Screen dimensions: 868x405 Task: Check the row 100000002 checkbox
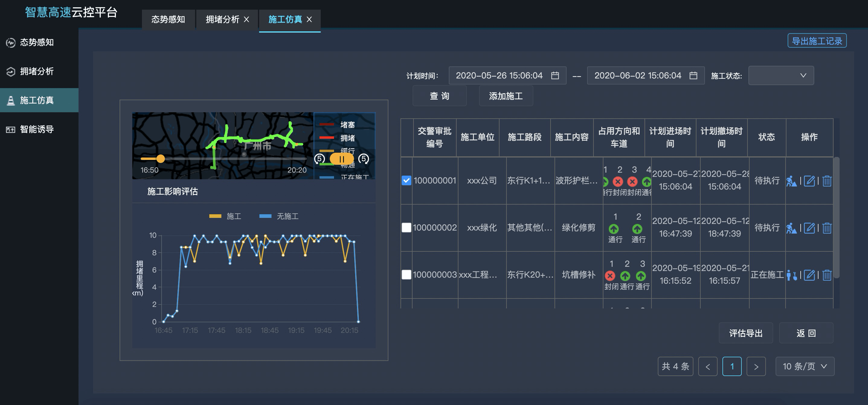tap(407, 228)
